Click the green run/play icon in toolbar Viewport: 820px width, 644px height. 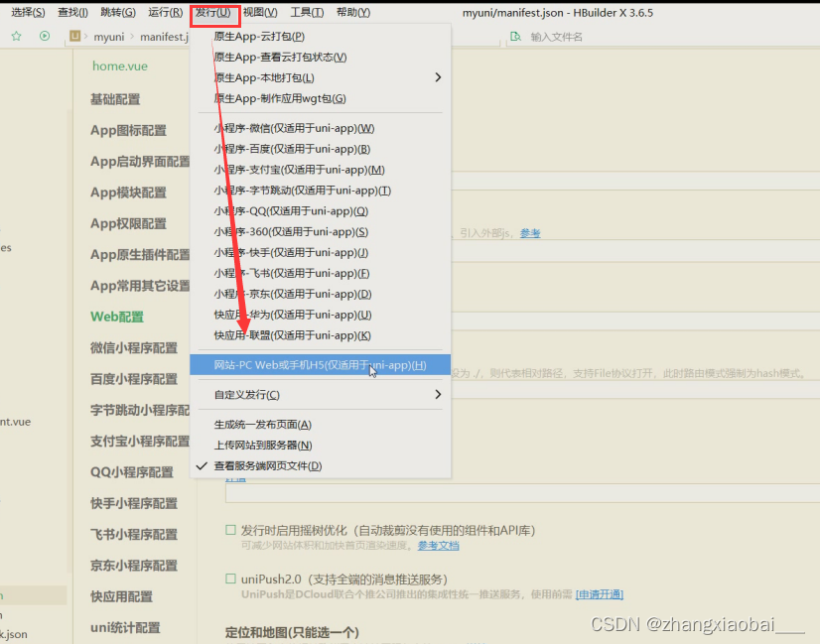coord(45,36)
